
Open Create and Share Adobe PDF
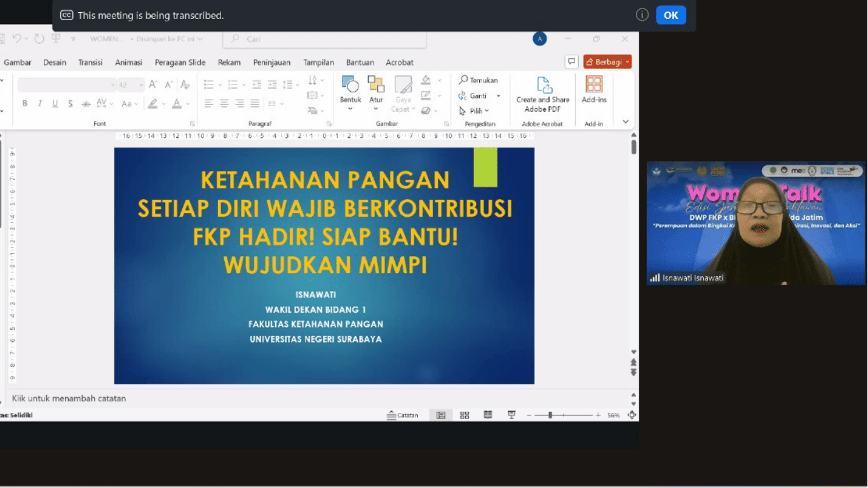click(543, 94)
